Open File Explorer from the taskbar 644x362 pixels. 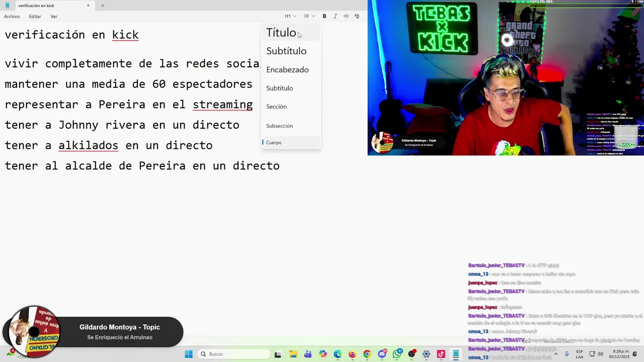point(293,354)
